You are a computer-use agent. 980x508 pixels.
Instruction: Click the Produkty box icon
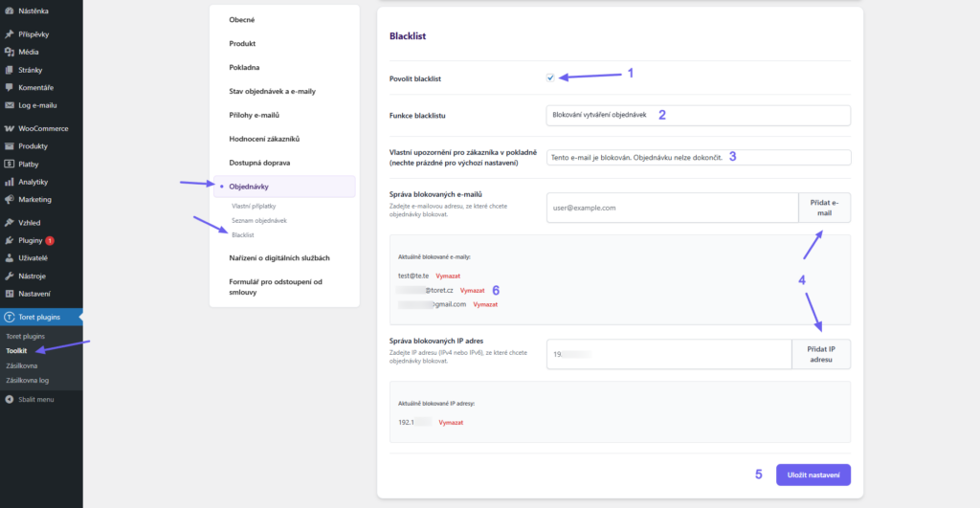click(10, 145)
